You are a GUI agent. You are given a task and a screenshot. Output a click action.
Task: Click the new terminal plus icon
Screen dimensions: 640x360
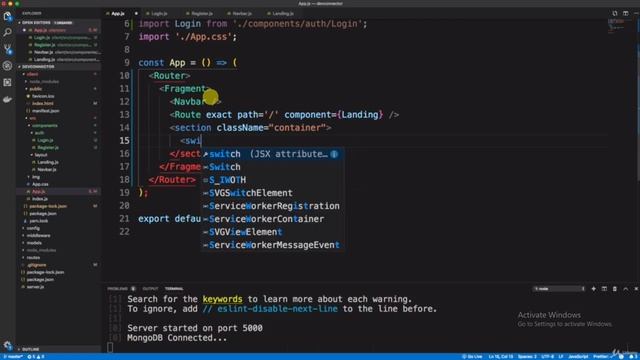[x=593, y=289]
